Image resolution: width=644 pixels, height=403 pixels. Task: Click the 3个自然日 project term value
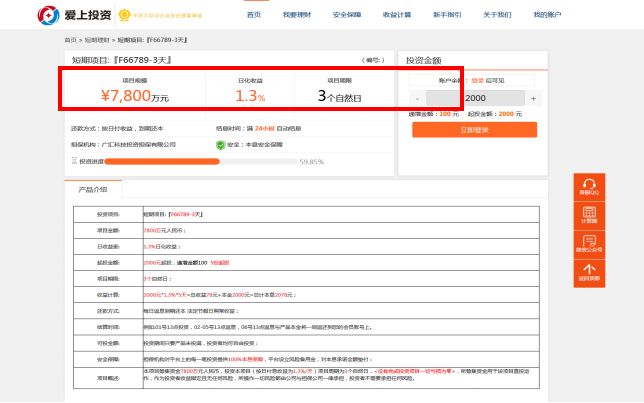[339, 96]
